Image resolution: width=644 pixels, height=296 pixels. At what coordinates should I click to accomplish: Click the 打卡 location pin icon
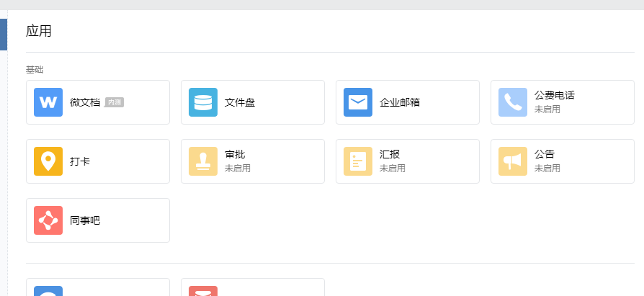(48, 161)
